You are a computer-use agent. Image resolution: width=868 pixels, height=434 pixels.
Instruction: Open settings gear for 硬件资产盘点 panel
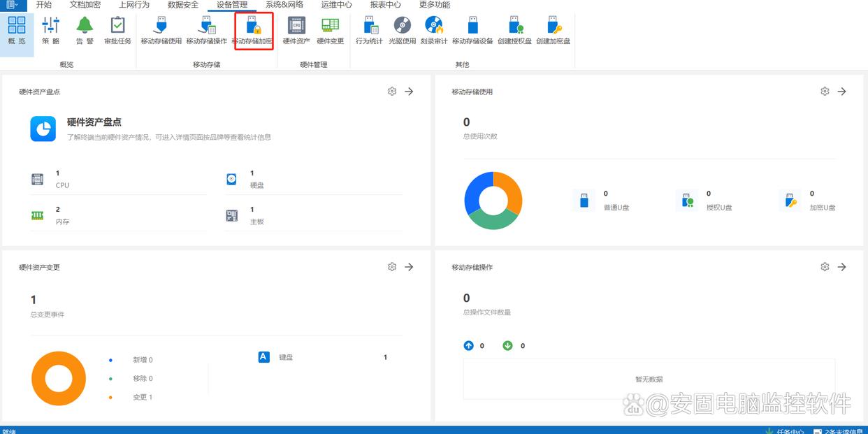[392, 92]
